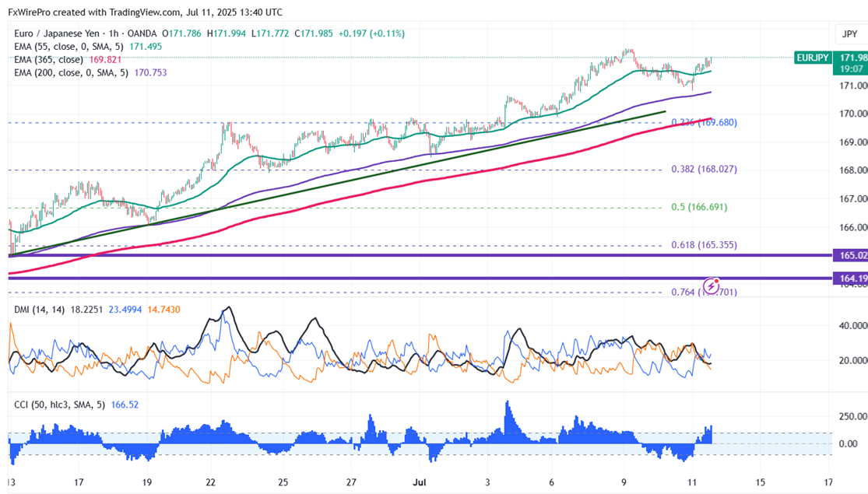Click the 18.2251 ADX value

(x=86, y=310)
